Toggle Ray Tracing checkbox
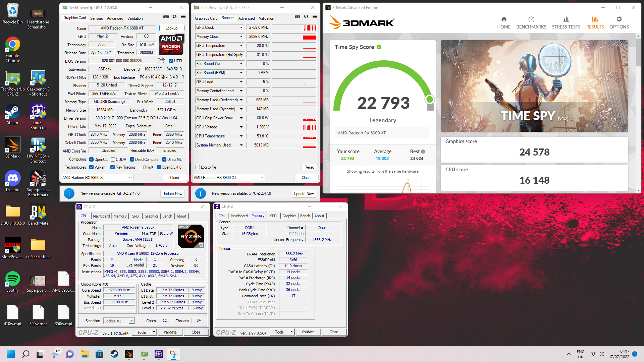The width and height of the screenshot is (644, 362). pyautogui.click(x=112, y=167)
